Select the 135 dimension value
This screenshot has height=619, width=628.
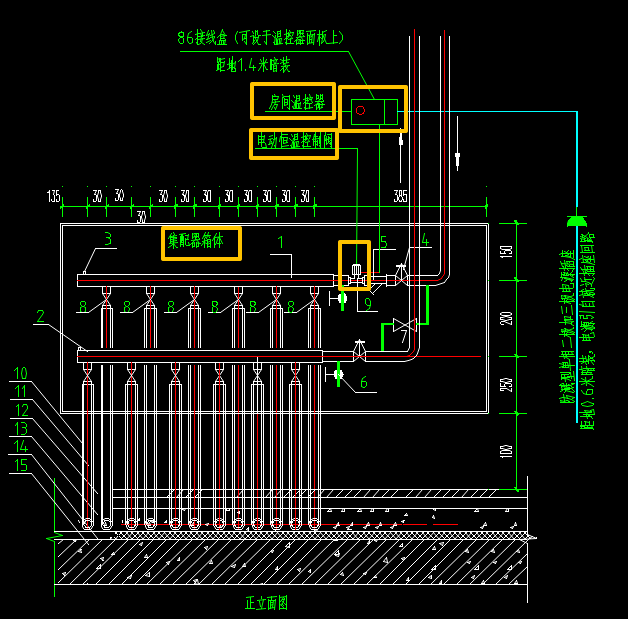click(53, 196)
